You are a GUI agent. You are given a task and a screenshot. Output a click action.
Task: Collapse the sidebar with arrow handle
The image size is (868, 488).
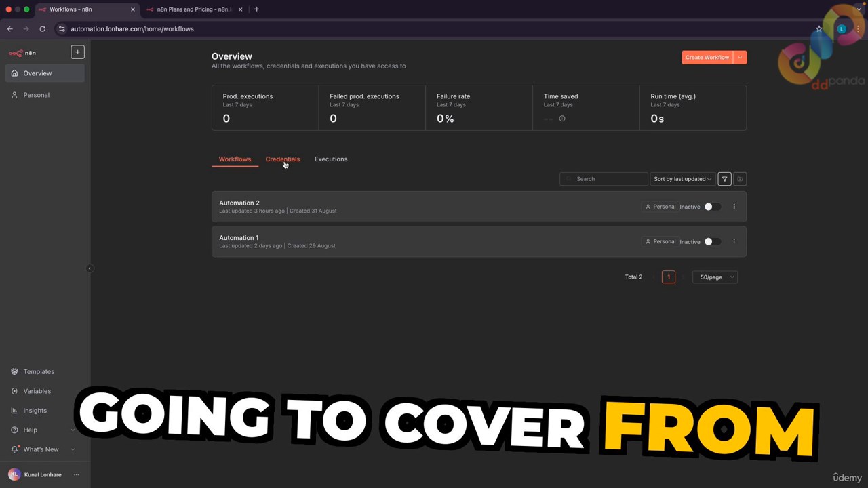coord(90,268)
